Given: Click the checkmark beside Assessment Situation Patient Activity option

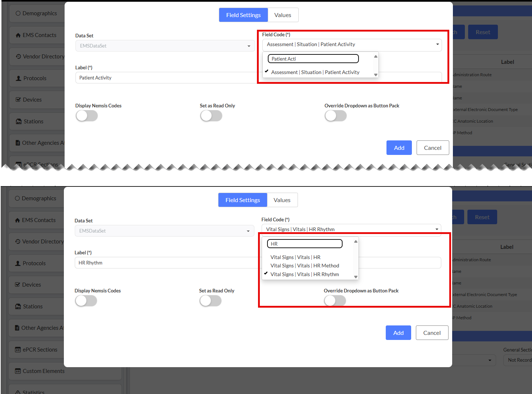Looking at the screenshot, I should 267,71.
